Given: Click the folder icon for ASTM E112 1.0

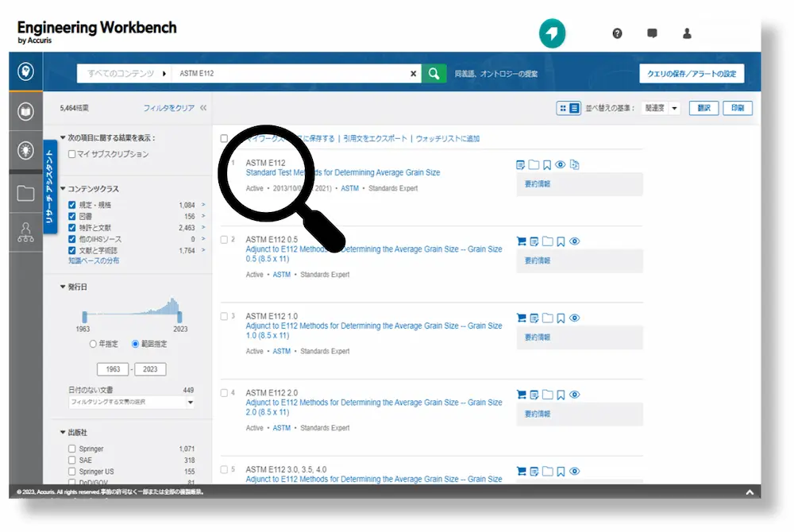Looking at the screenshot, I should point(547,318).
